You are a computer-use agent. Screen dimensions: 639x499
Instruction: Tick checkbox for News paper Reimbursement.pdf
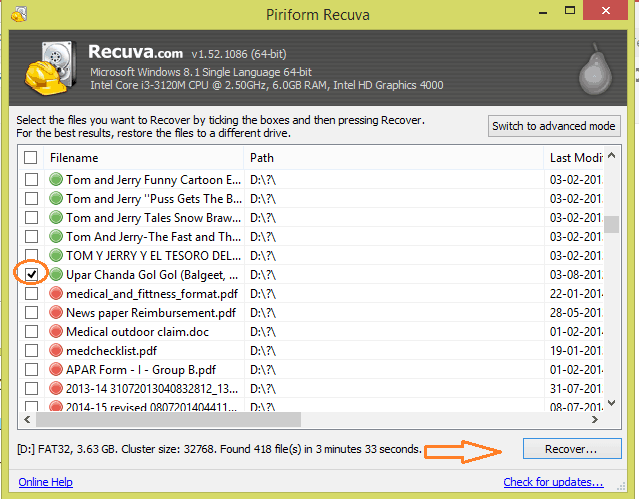click(x=31, y=313)
